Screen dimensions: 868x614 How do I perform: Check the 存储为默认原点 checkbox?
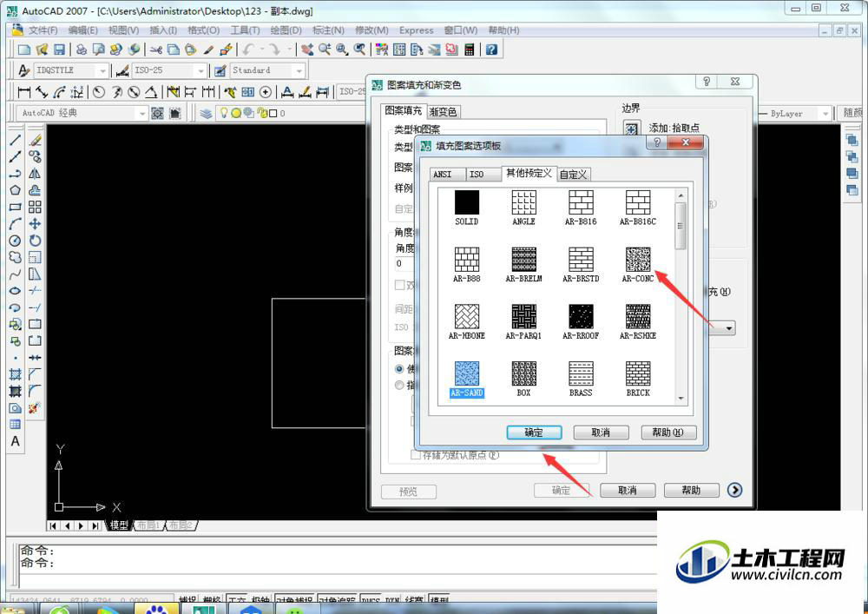pyautogui.click(x=415, y=455)
